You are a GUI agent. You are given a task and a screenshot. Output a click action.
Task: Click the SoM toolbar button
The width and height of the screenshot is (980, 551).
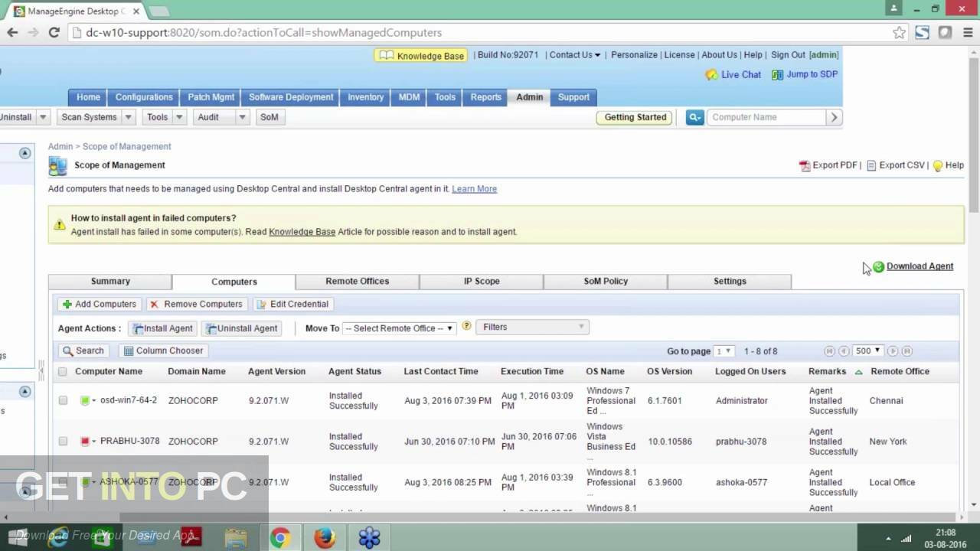[269, 117]
